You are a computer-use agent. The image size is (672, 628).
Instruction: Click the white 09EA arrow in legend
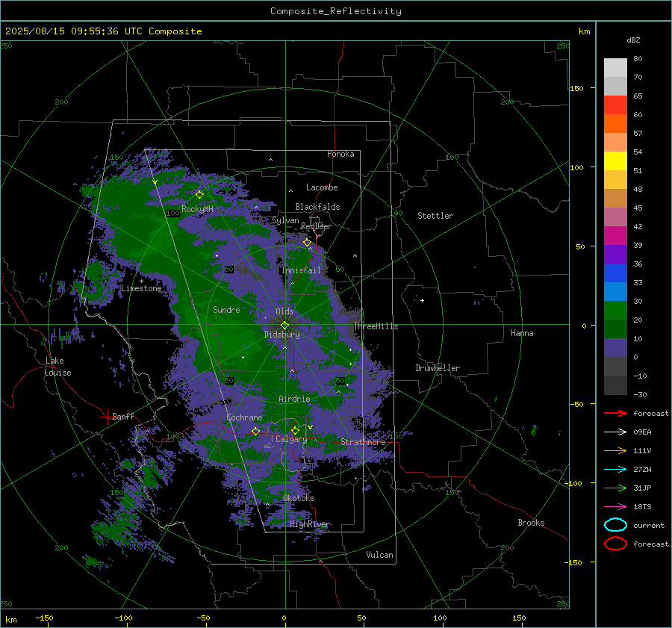click(615, 432)
